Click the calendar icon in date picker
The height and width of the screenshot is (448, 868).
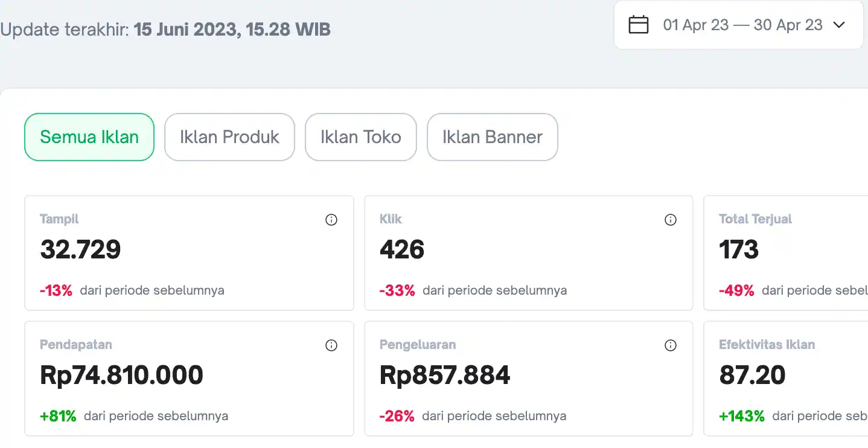point(639,25)
